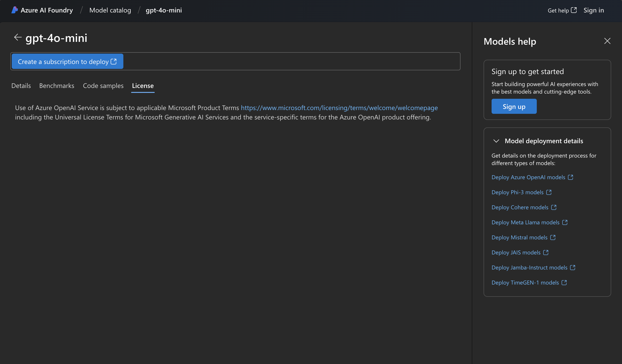Click the Models help heading
The height and width of the screenshot is (364, 622).
pyautogui.click(x=510, y=41)
